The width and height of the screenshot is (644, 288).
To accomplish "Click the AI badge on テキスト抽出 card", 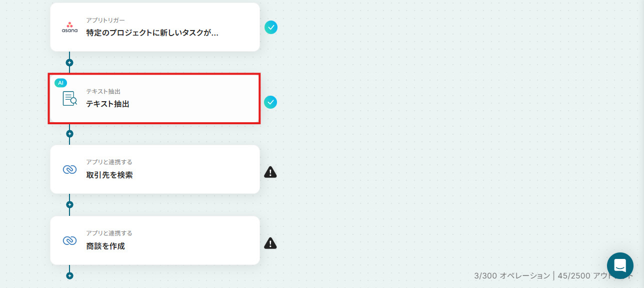I will tap(60, 83).
